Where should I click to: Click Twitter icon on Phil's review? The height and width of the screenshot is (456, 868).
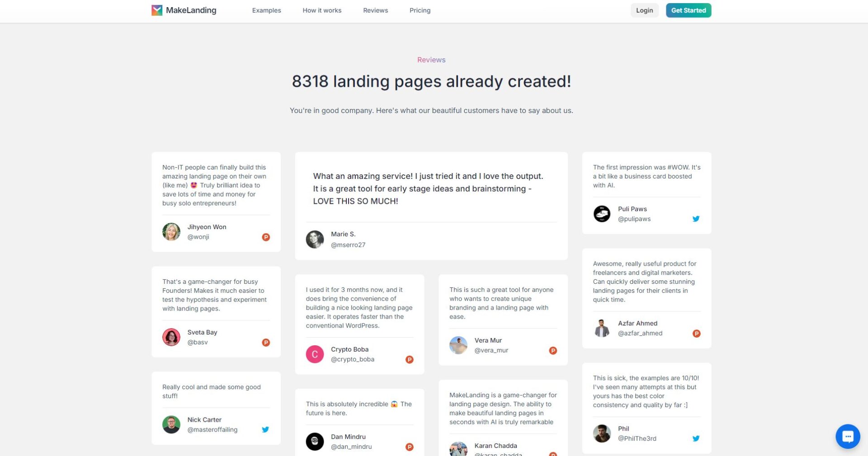pos(696,438)
